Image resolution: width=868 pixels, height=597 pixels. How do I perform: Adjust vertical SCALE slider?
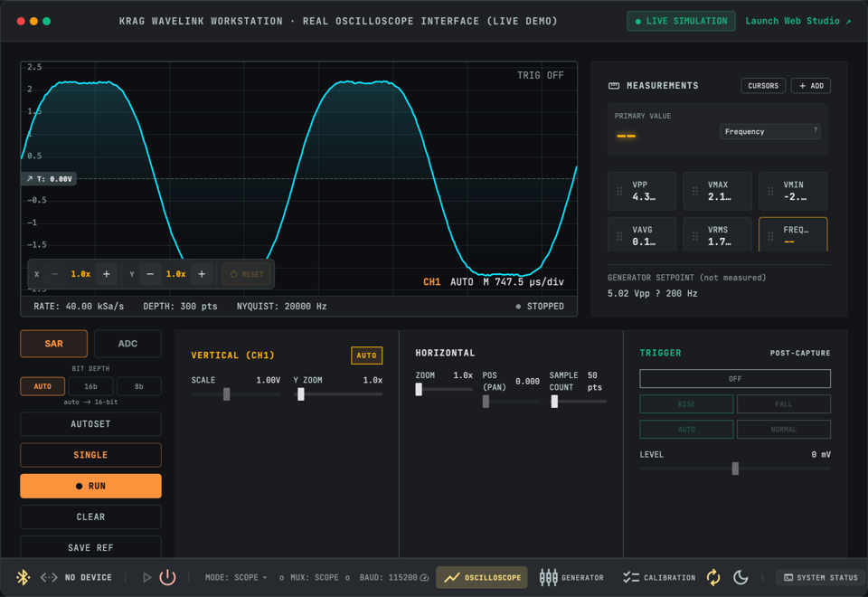tap(236, 394)
